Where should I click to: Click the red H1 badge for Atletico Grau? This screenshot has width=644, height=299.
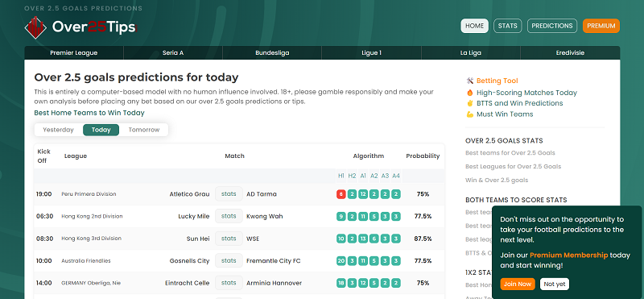pyautogui.click(x=341, y=194)
